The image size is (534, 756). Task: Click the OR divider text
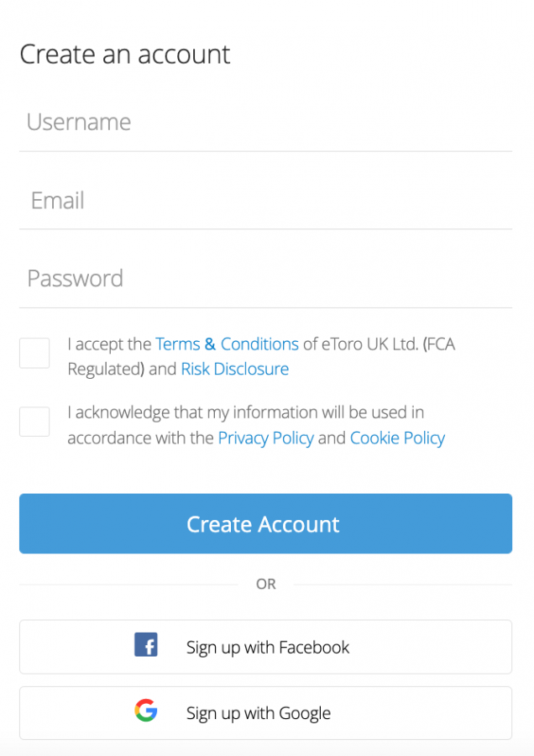(265, 584)
